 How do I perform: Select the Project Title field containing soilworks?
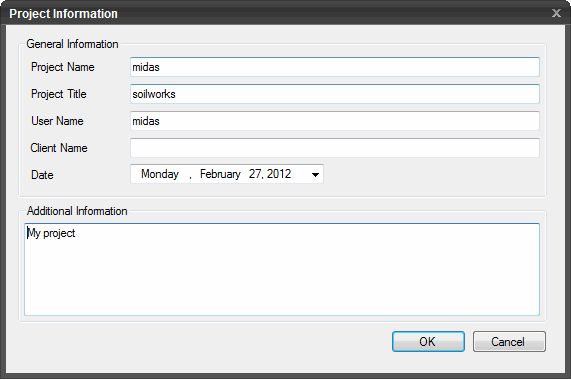click(x=335, y=94)
